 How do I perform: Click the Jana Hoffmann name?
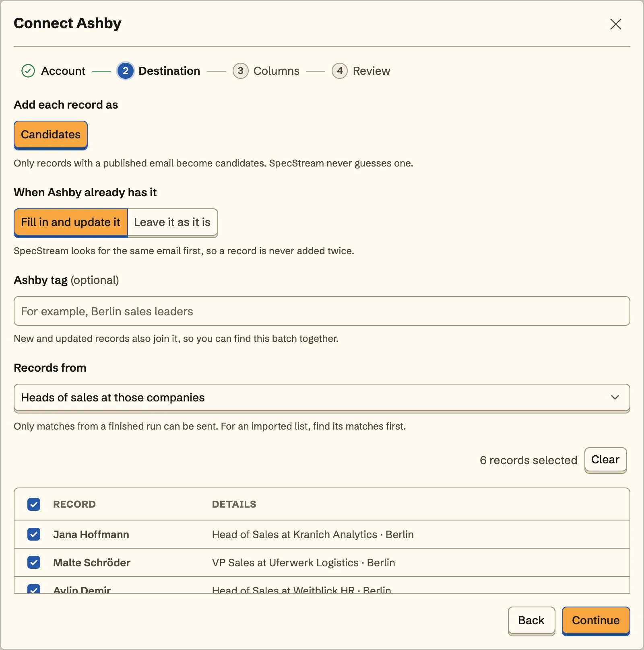click(91, 535)
